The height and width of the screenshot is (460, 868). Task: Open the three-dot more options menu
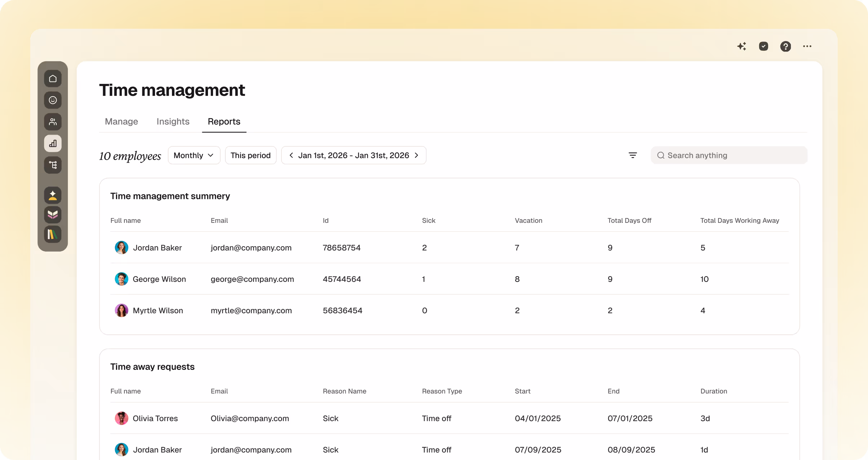(807, 46)
